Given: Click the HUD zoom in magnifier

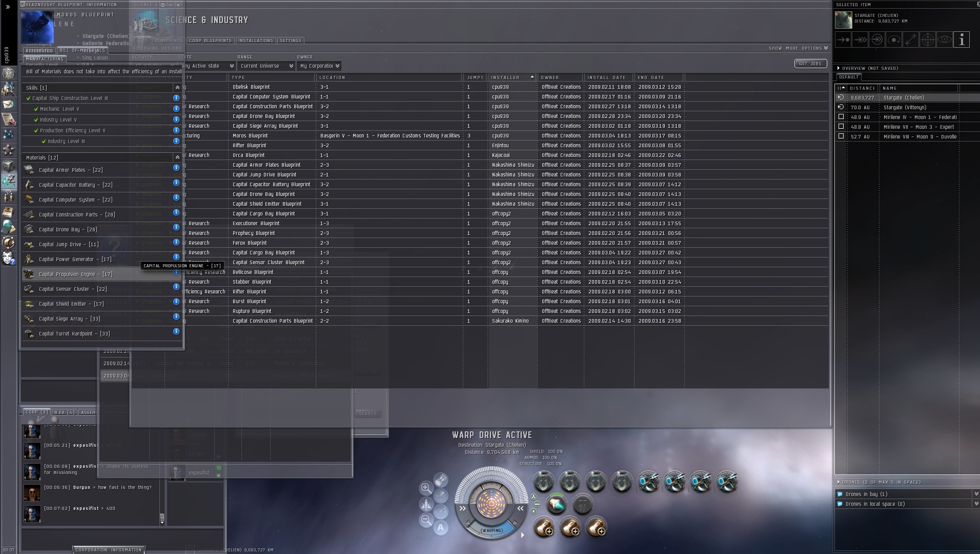Looking at the screenshot, I should [425, 488].
